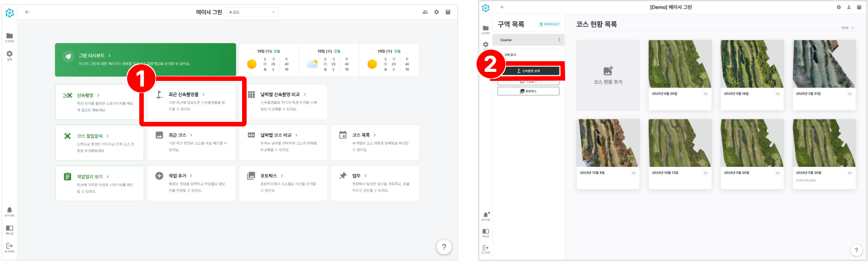This screenshot has width=868, height=262.
Task: Click the 작업 추가 plus icon
Action: coord(159,176)
